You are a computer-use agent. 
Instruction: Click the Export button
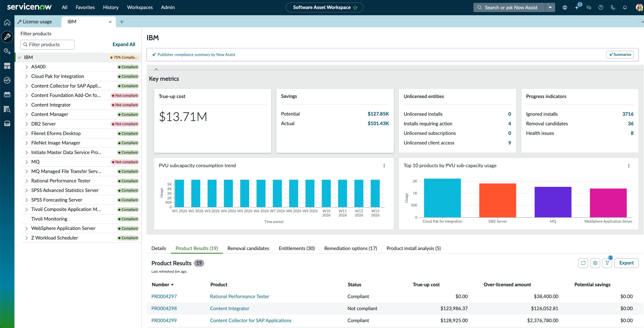[x=626, y=263]
